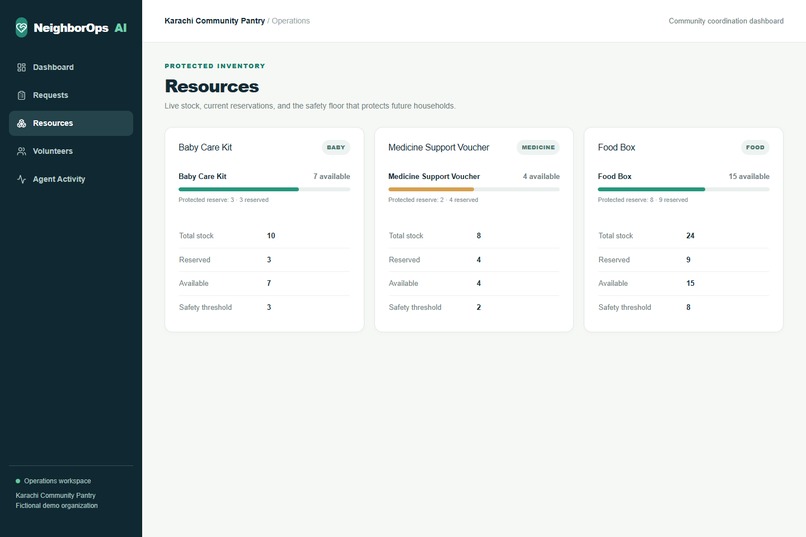The image size is (806, 537).
Task: Click the Resources page heading
Action: 212,86
